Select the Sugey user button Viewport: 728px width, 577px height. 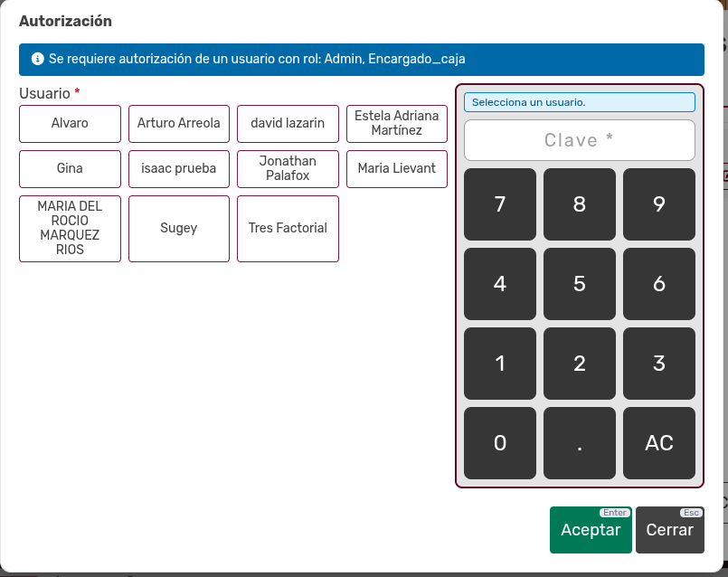[179, 229]
